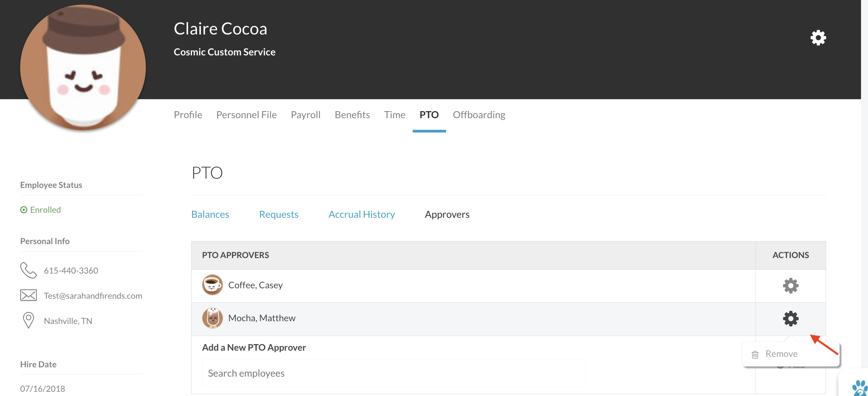868x396 pixels.
Task: Click the Cosmic Custom Service company name
Action: click(225, 52)
